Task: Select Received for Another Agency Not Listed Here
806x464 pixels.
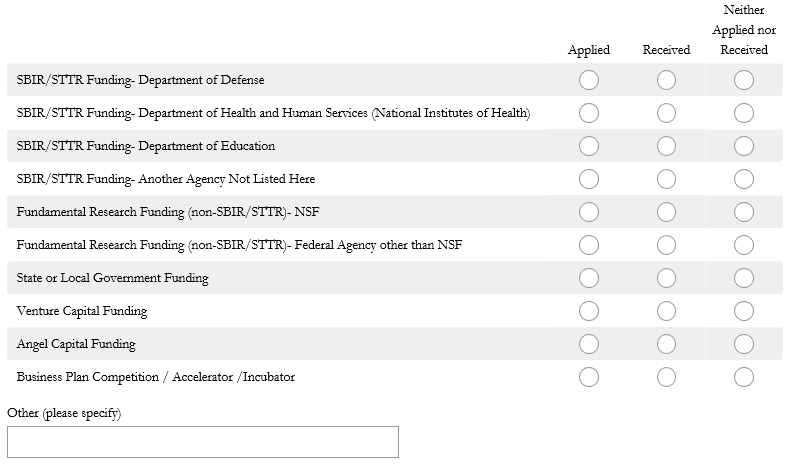Action: (666, 179)
